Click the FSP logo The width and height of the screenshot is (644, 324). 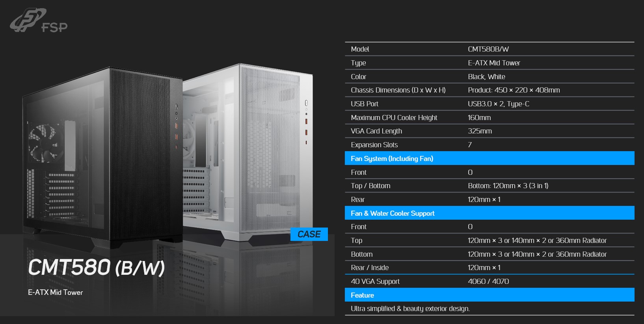(x=39, y=20)
